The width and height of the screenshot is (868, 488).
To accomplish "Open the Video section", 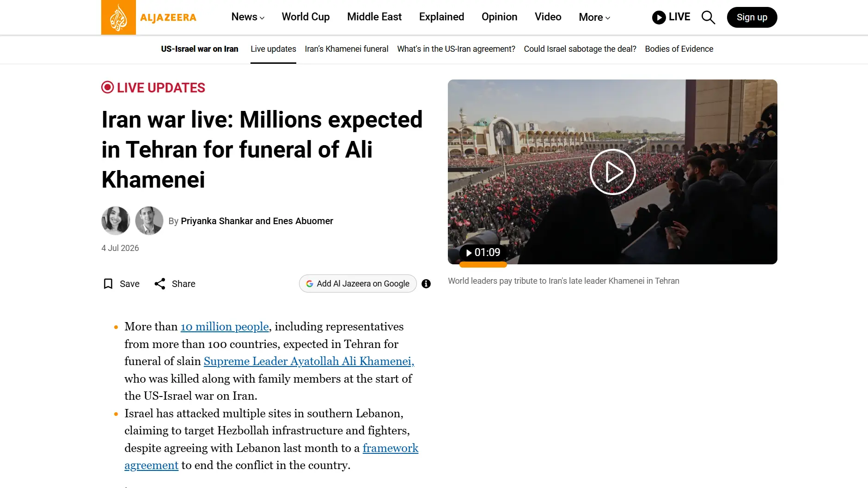I will click(x=548, y=17).
